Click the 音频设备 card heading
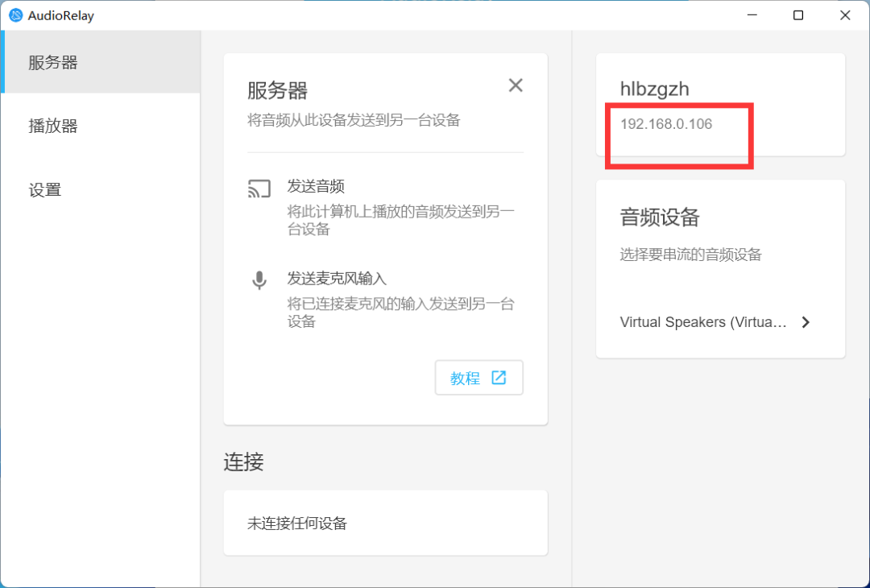Viewport: 870px width, 588px height. pos(660,217)
